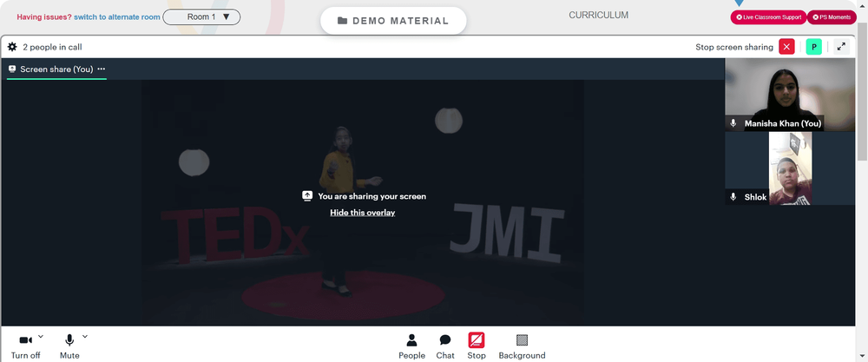The image size is (868, 362).
Task: Expand microphone options chevron
Action: pyautogui.click(x=85, y=336)
